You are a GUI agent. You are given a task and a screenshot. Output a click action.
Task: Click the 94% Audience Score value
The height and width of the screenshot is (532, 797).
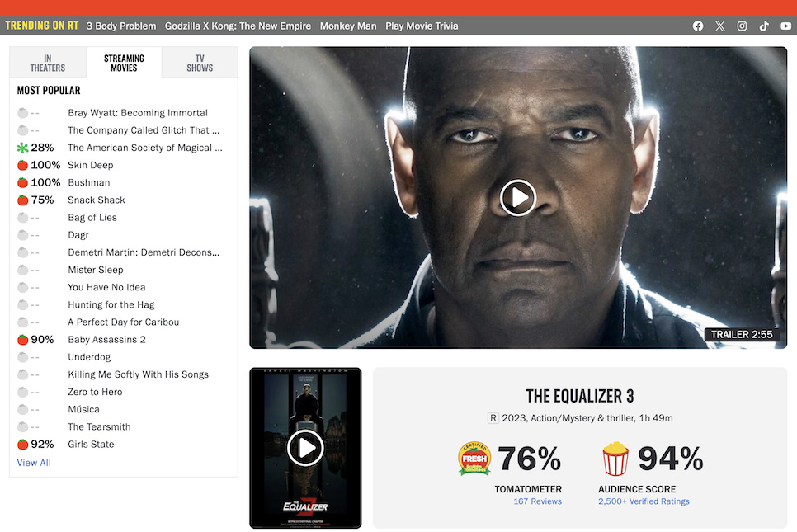pyautogui.click(x=671, y=459)
